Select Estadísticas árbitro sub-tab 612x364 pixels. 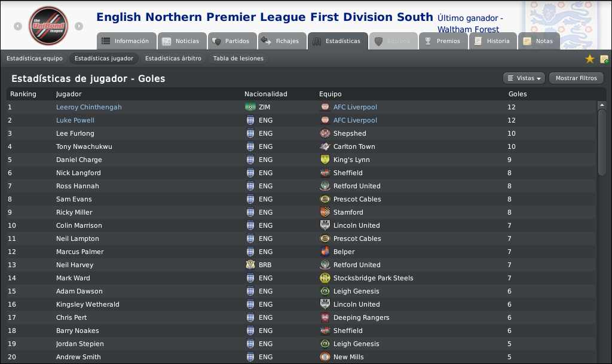(173, 59)
